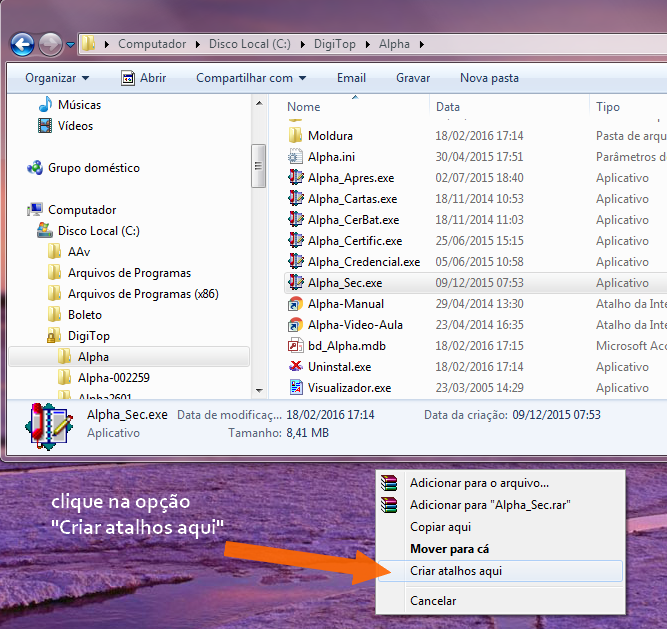Click Email in the toolbar

tap(351, 78)
